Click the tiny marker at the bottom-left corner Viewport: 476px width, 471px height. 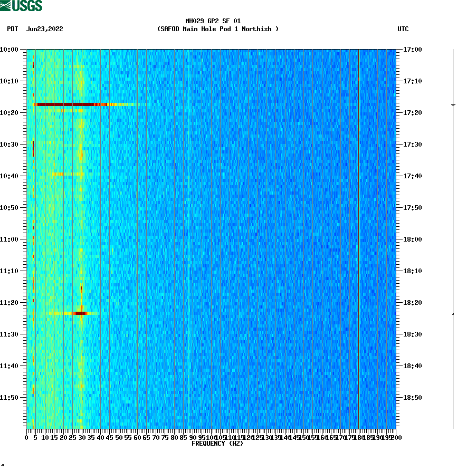[4, 466]
